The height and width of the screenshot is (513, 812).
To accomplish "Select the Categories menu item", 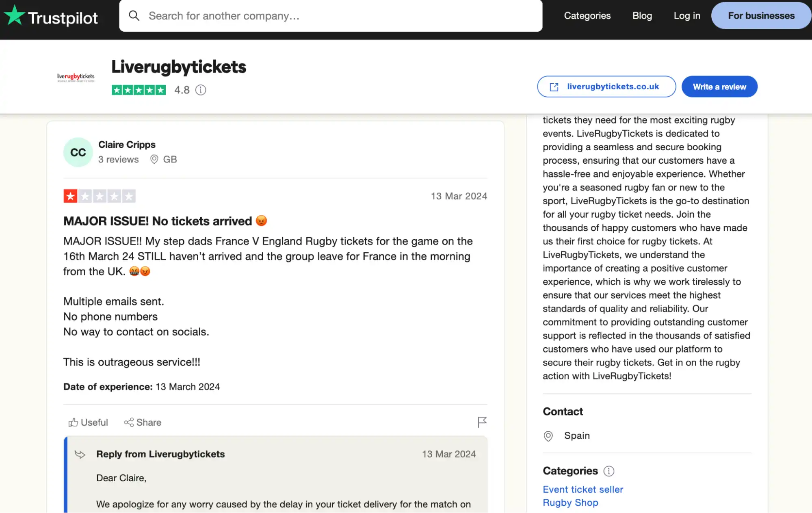I will coord(587,15).
